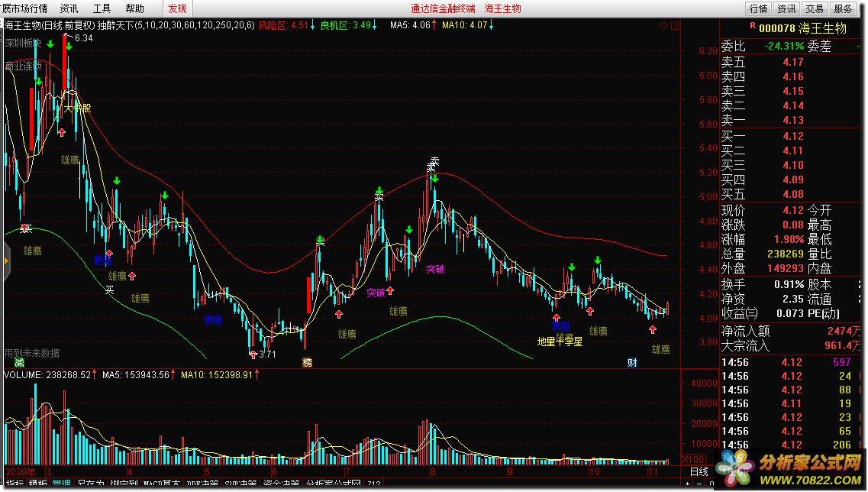The width and height of the screenshot is (868, 492).
Task: Click the red R icon beside stock code
Action: [x=753, y=25]
